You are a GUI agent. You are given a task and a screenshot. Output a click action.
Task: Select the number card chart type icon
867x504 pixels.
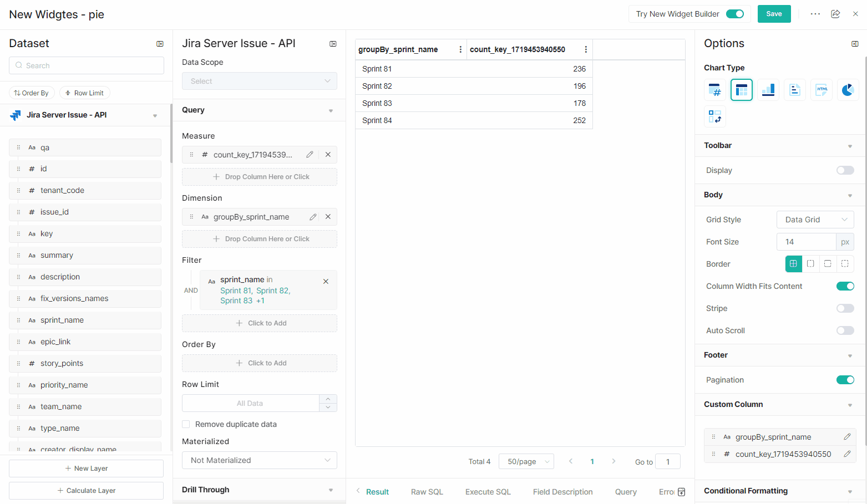714,90
